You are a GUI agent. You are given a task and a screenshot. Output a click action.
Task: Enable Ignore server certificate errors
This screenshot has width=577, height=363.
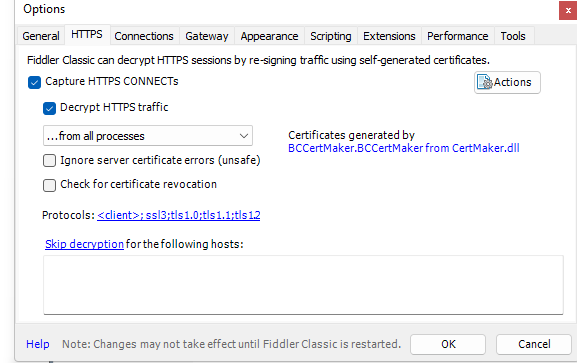tap(49, 161)
